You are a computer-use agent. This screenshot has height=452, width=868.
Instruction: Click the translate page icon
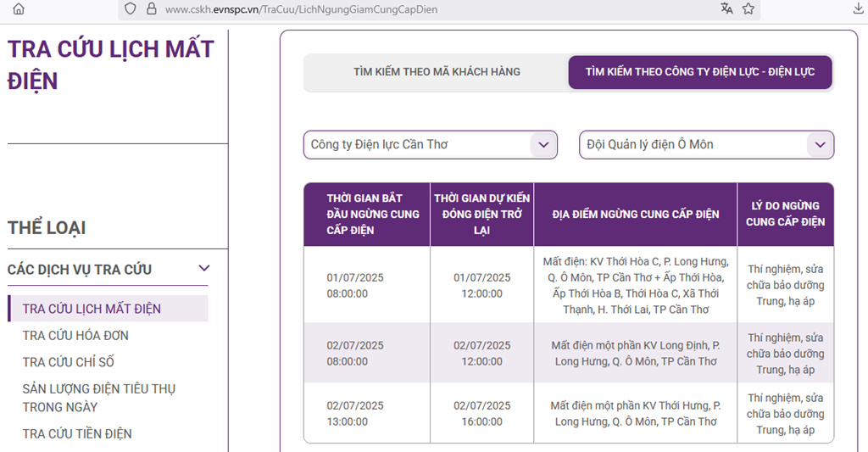click(x=726, y=9)
